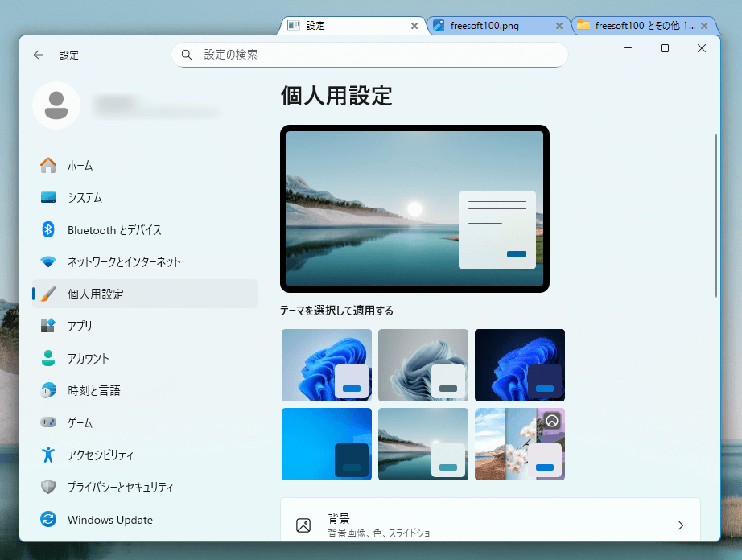The width and height of the screenshot is (742, 560).
Task: Open the Windows Update sync icon
Action: click(x=48, y=520)
